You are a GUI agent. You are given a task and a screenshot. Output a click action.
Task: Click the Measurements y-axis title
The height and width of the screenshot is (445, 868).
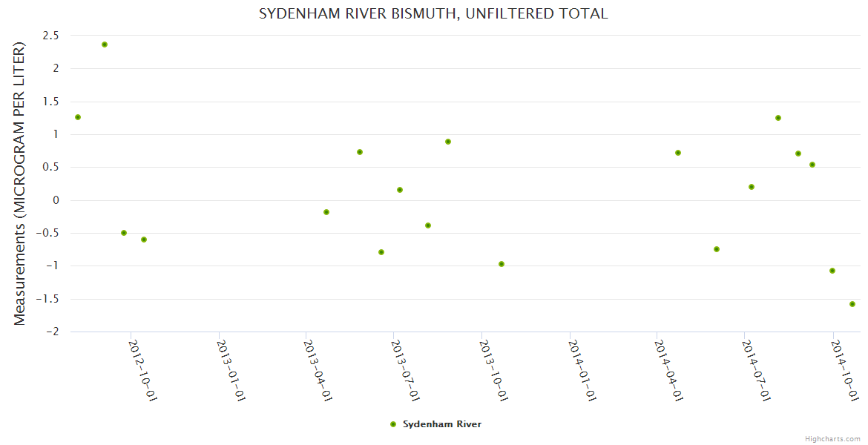(x=20, y=183)
